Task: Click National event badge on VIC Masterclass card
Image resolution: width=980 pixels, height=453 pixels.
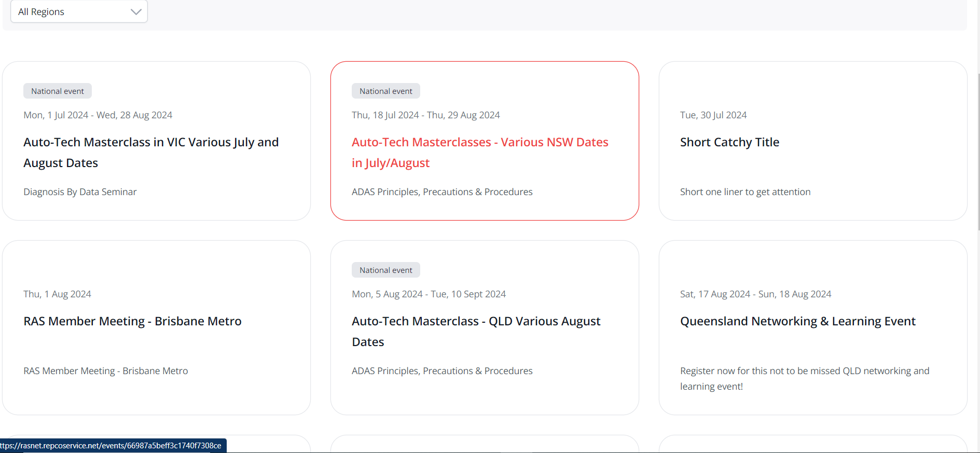Action: [58, 91]
